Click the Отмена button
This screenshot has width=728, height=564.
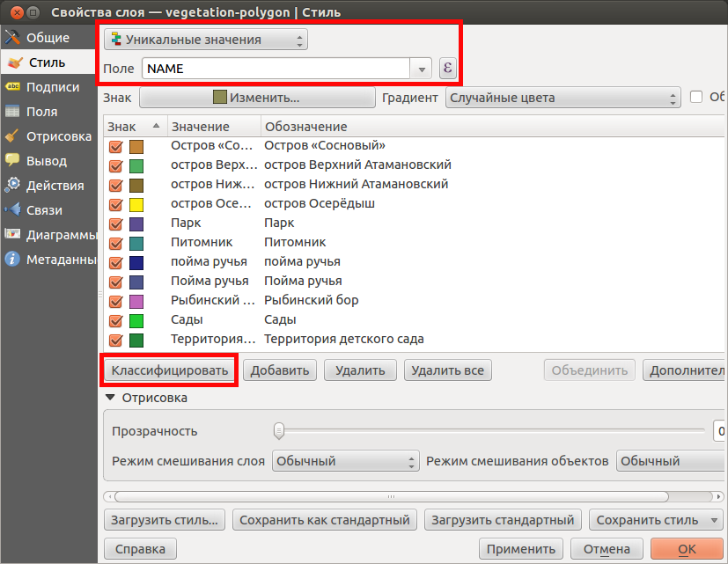(x=607, y=549)
